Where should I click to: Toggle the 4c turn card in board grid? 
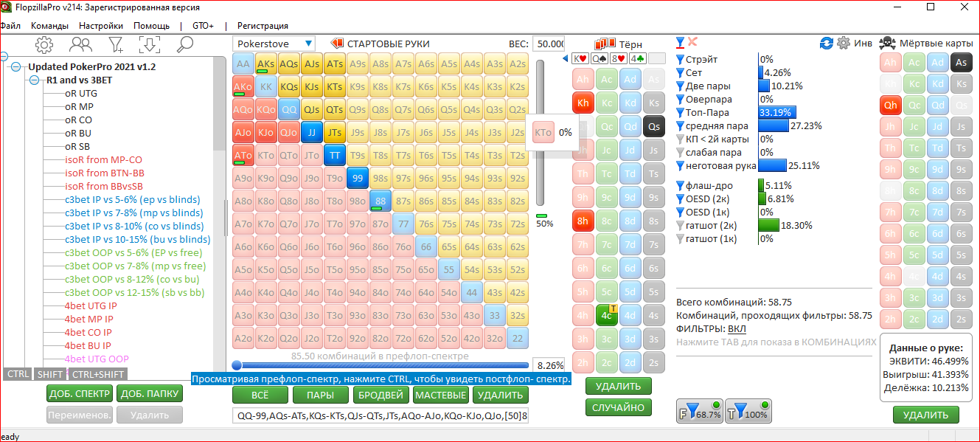(x=607, y=315)
